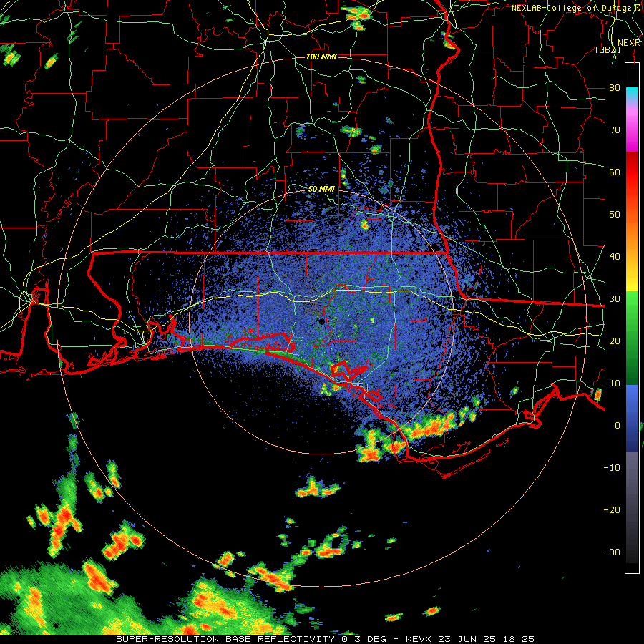Click the 30 value on the dBZ scale
Viewport: 644px width, 644px height.
[615, 299]
